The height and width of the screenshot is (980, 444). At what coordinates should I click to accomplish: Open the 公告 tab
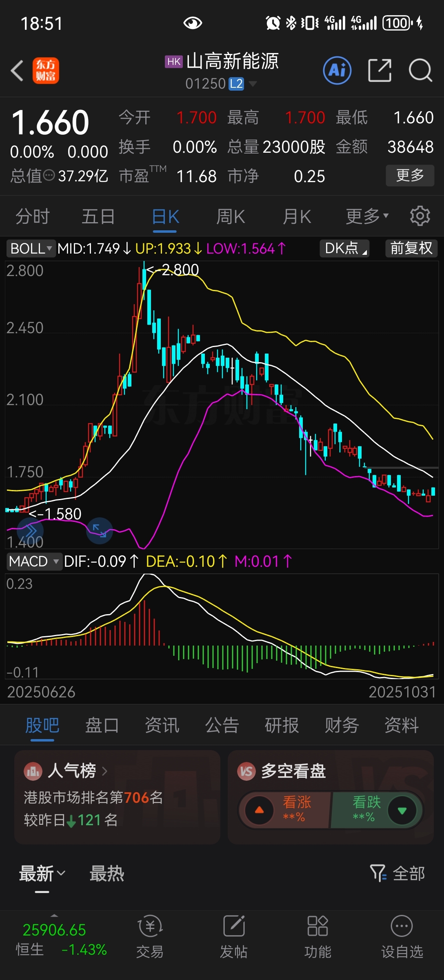tap(222, 726)
